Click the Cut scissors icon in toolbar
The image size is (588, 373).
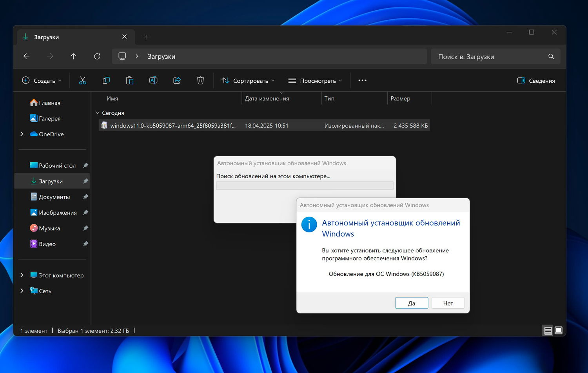(82, 81)
